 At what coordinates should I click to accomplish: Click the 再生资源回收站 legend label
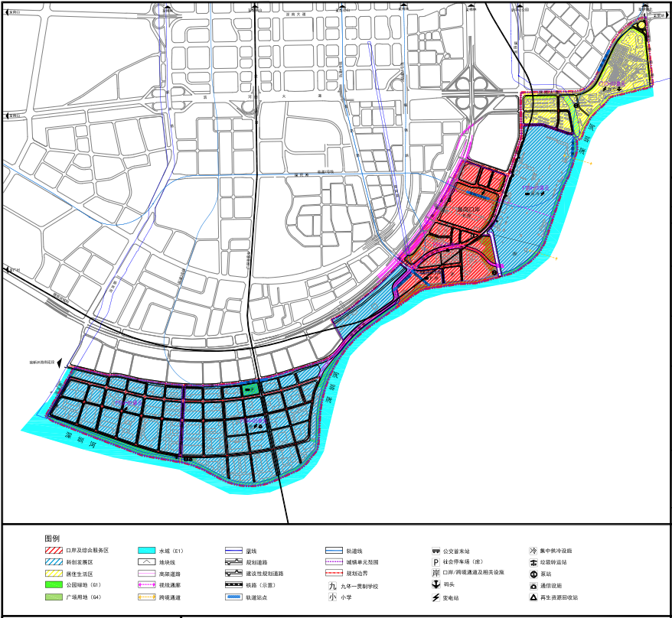click(559, 597)
